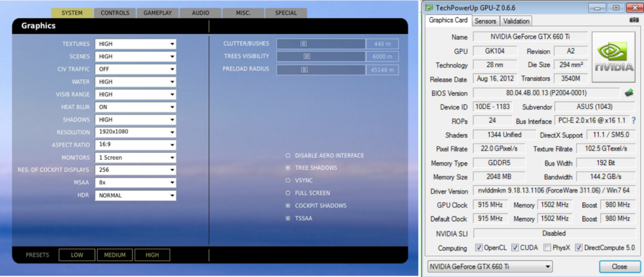
Task: Click the GPU-Z title bar app icon
Action: tap(429, 7)
